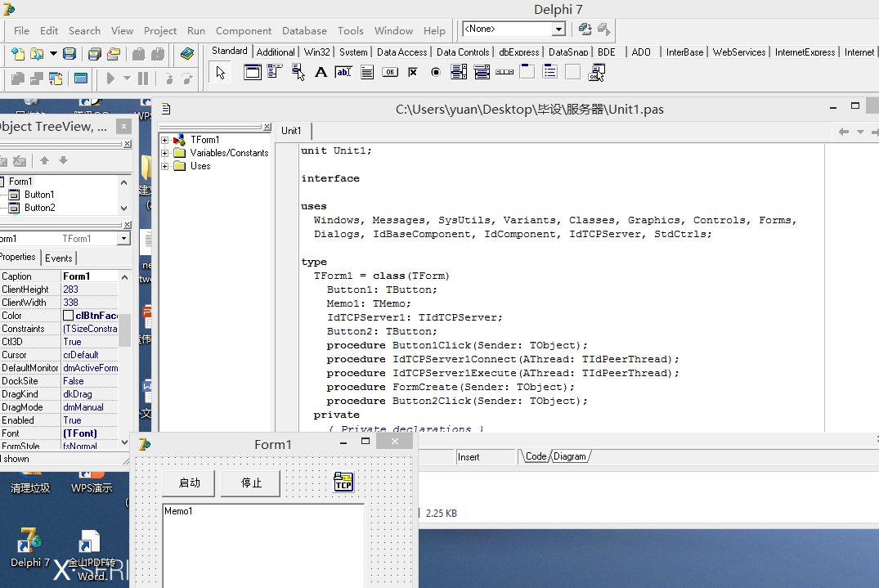Select the ComboBox component in palette
The height and width of the screenshot is (588, 879).
click(482, 73)
